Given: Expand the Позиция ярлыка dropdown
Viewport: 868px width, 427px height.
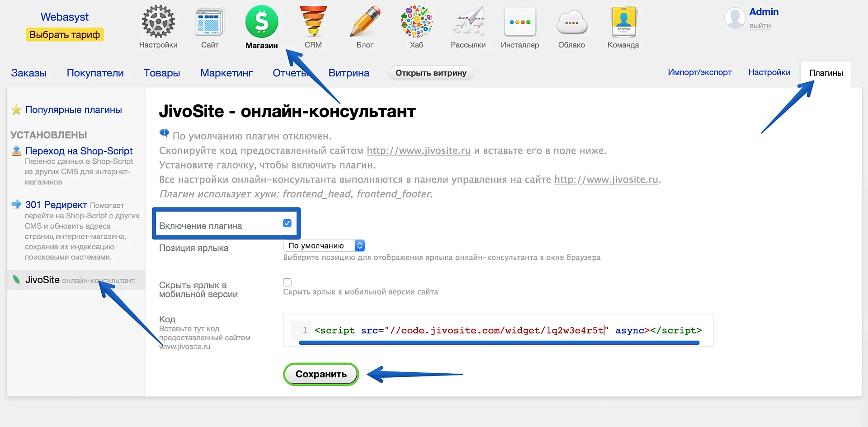Looking at the screenshot, I should pos(324,245).
